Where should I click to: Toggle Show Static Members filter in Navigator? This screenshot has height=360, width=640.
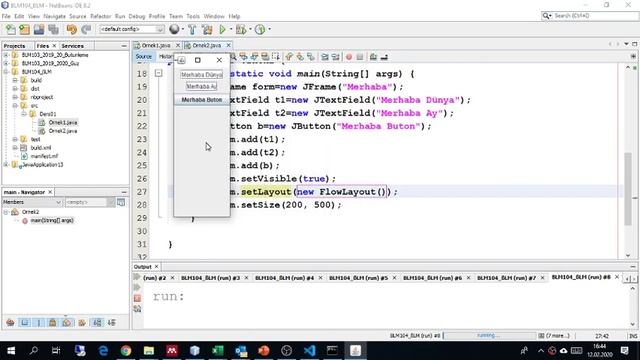click(x=39, y=322)
